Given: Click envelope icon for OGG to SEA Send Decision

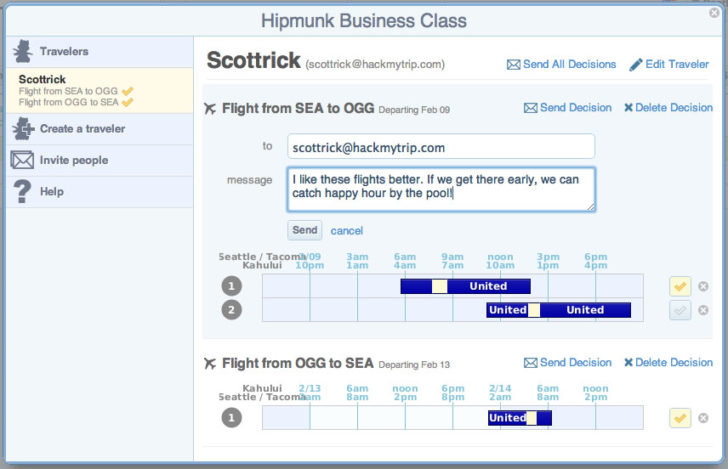Looking at the screenshot, I should pyautogui.click(x=530, y=363).
